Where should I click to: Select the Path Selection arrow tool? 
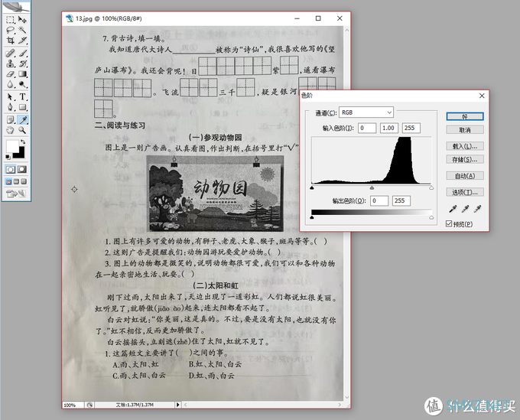pyautogui.click(x=10, y=97)
